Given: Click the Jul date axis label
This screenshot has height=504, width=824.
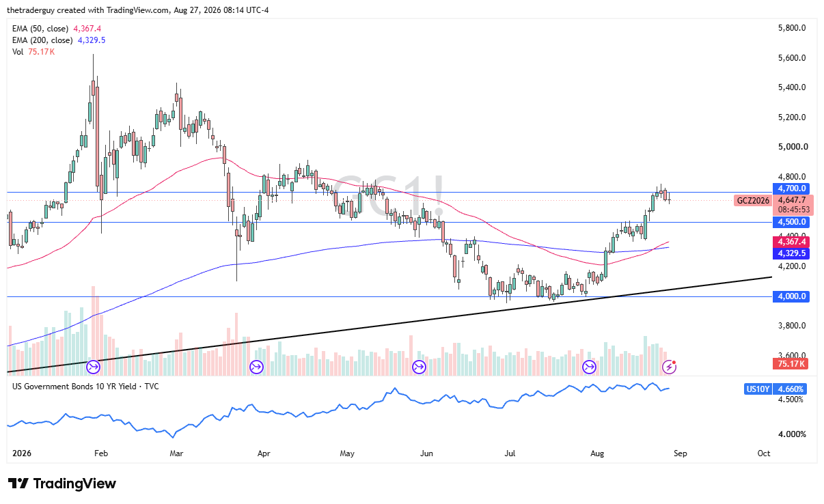Looking at the screenshot, I should tap(510, 453).
